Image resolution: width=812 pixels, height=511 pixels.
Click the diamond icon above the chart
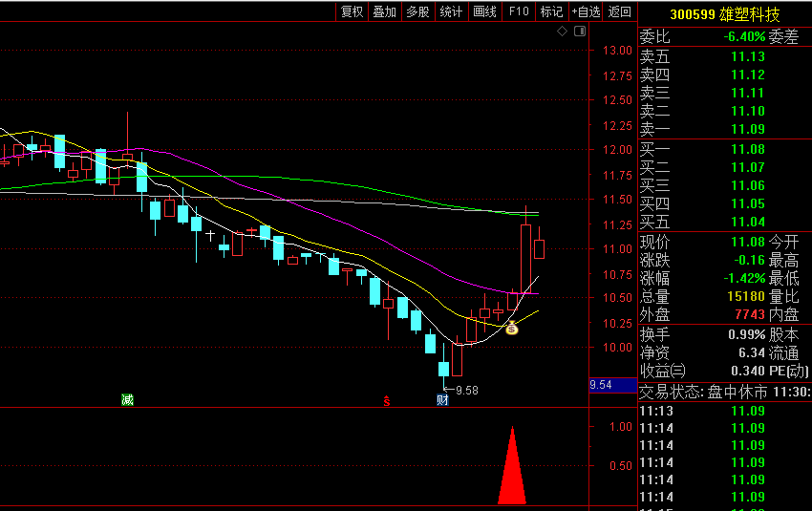(x=562, y=32)
